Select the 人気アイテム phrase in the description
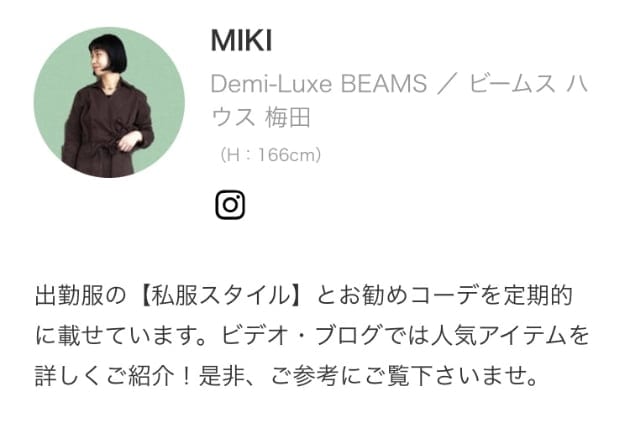 coord(499,335)
